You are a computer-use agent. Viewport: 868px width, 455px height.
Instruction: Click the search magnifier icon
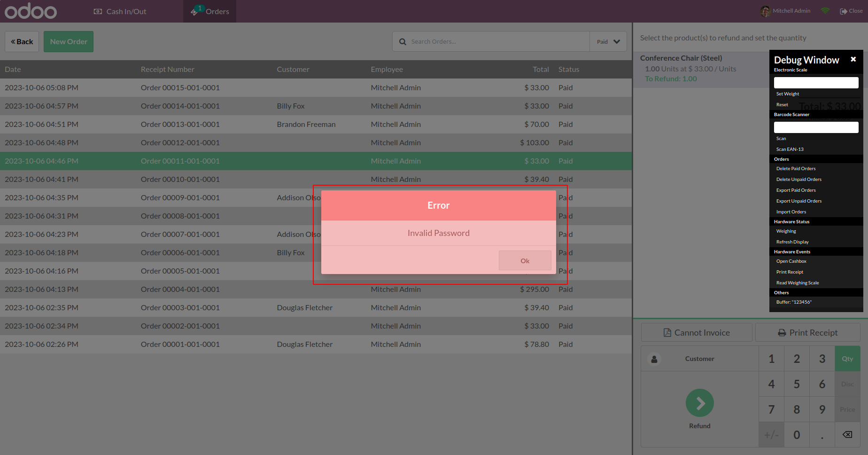point(403,42)
